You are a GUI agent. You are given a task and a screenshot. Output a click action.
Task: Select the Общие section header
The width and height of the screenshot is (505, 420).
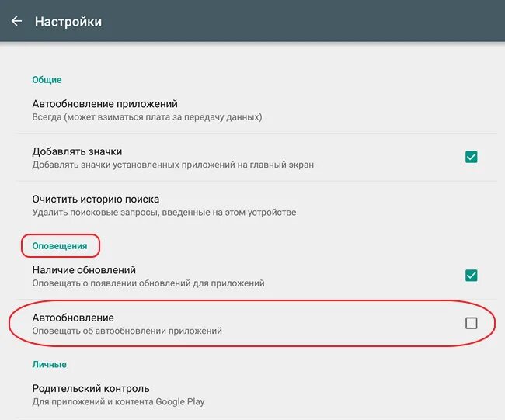pos(47,79)
